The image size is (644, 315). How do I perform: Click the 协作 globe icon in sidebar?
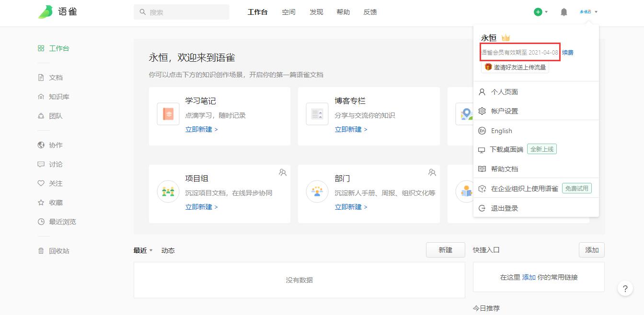[41, 145]
